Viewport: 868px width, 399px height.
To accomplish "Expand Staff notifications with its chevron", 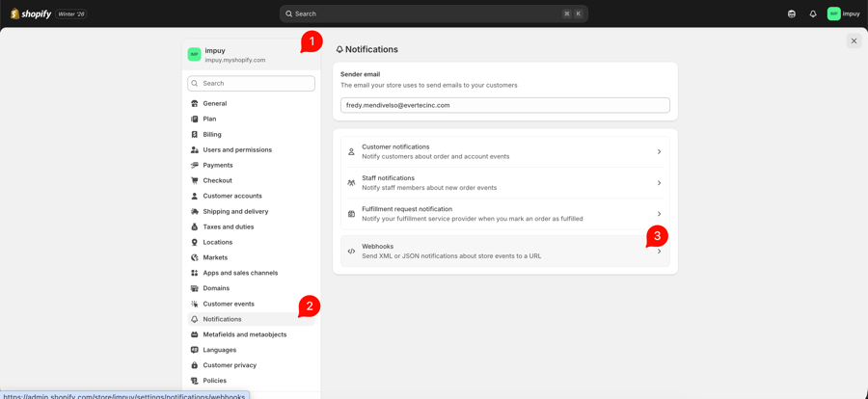I will [x=659, y=183].
